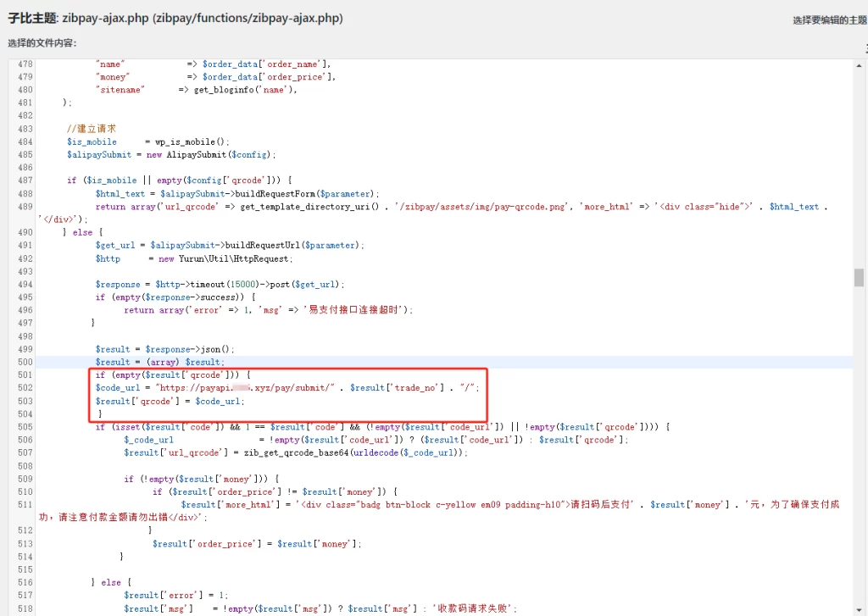Click the timeout(15000) post request line
This screenshot has height=616, width=868.
coord(220,285)
